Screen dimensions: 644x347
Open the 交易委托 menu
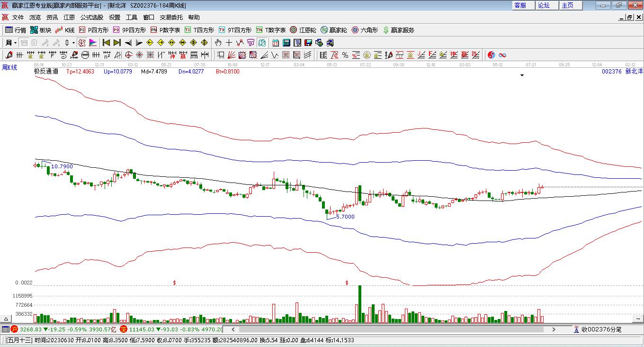coord(171,18)
